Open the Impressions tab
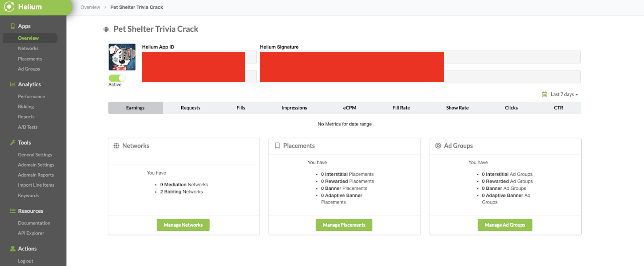644x266 pixels. click(x=294, y=108)
